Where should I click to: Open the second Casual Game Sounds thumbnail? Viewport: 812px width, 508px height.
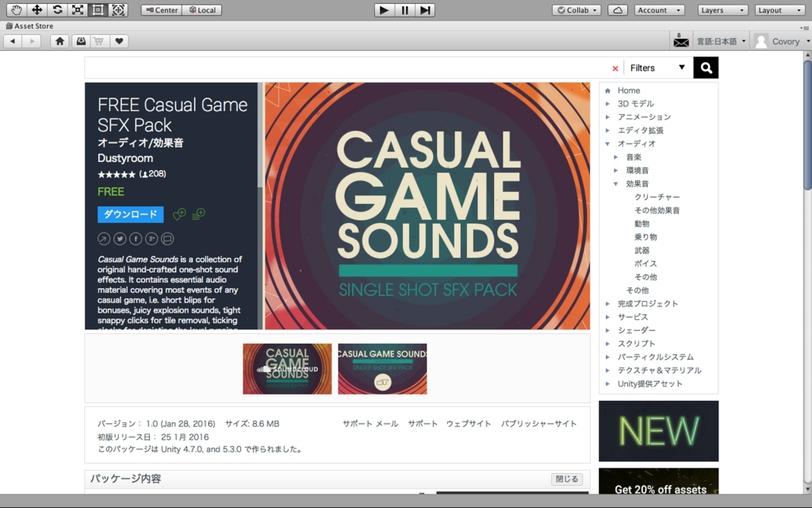pyautogui.click(x=383, y=368)
